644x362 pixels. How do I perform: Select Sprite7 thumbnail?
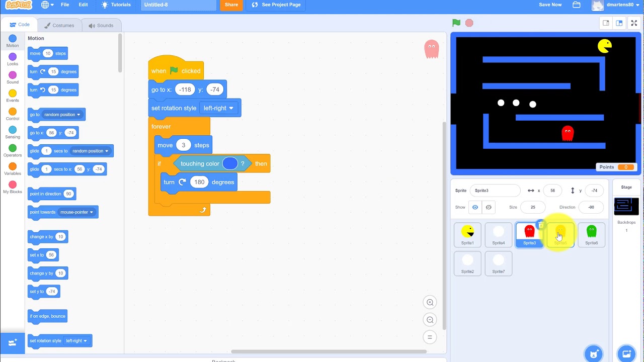(x=499, y=263)
